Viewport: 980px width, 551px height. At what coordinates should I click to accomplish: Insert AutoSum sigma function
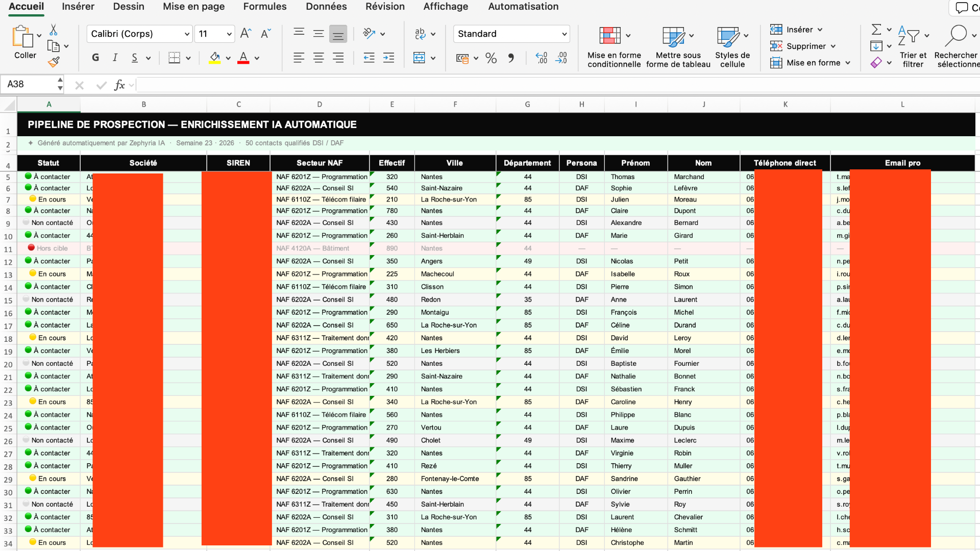point(876,29)
